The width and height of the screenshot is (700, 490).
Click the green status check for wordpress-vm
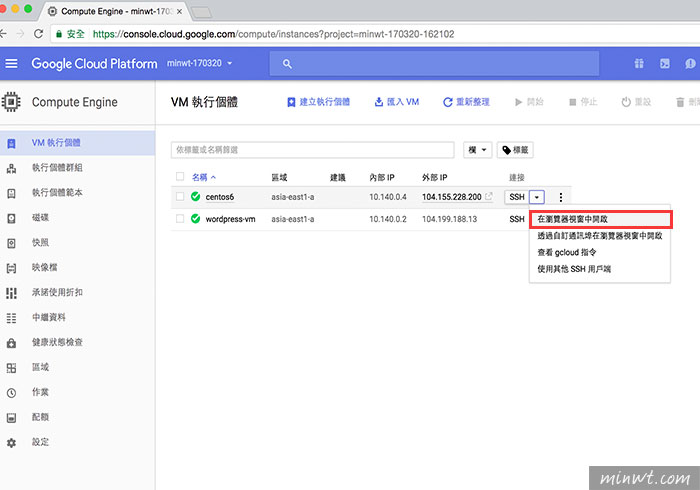[x=195, y=219]
